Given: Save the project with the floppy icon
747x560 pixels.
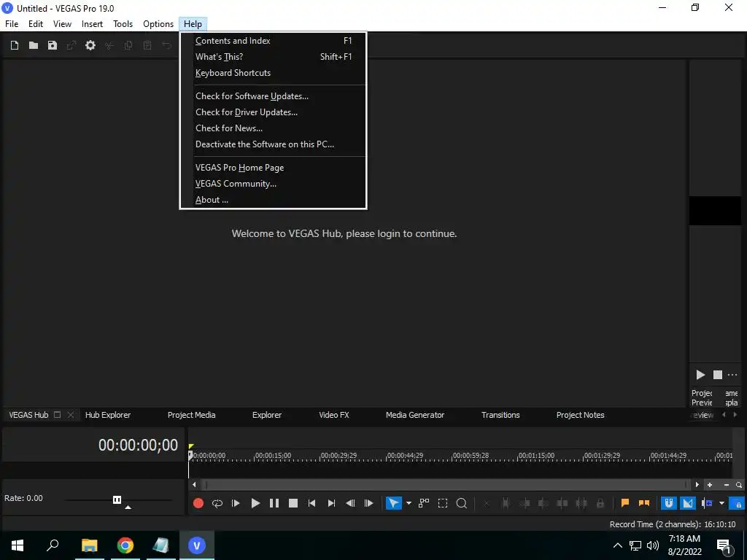Looking at the screenshot, I should pos(53,45).
